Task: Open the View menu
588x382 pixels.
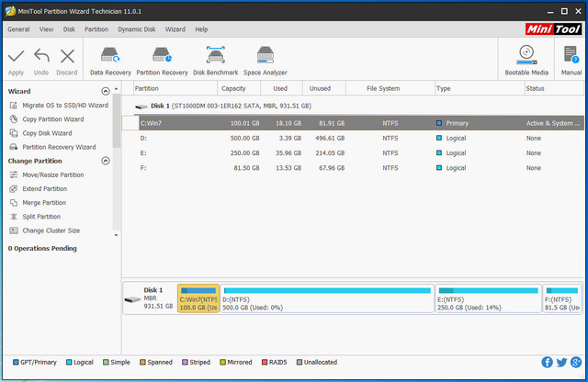Action: point(47,29)
